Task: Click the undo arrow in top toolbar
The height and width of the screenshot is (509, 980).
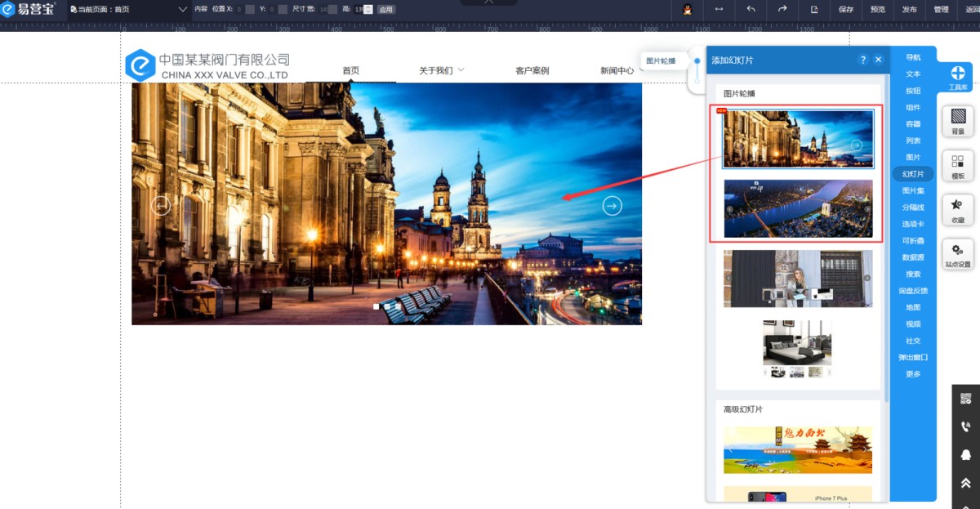Action: pyautogui.click(x=751, y=9)
